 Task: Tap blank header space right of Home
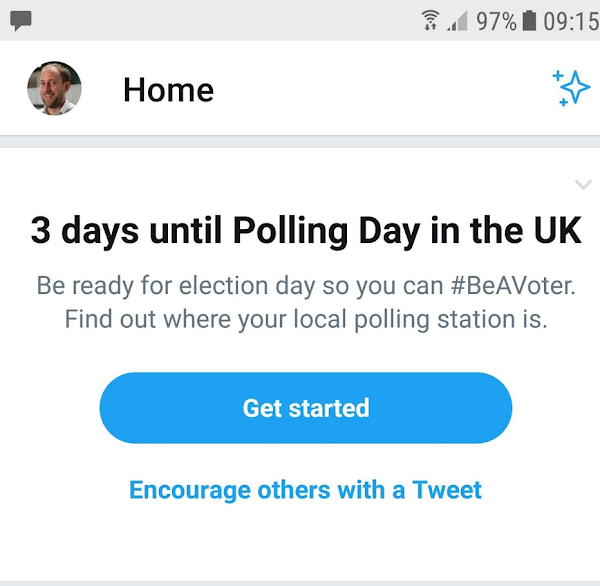pos(380,90)
